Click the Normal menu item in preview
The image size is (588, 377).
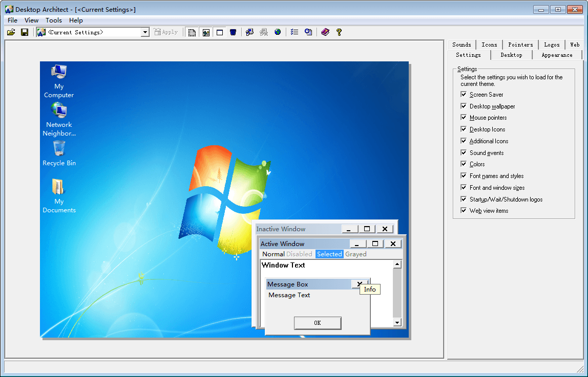274,254
